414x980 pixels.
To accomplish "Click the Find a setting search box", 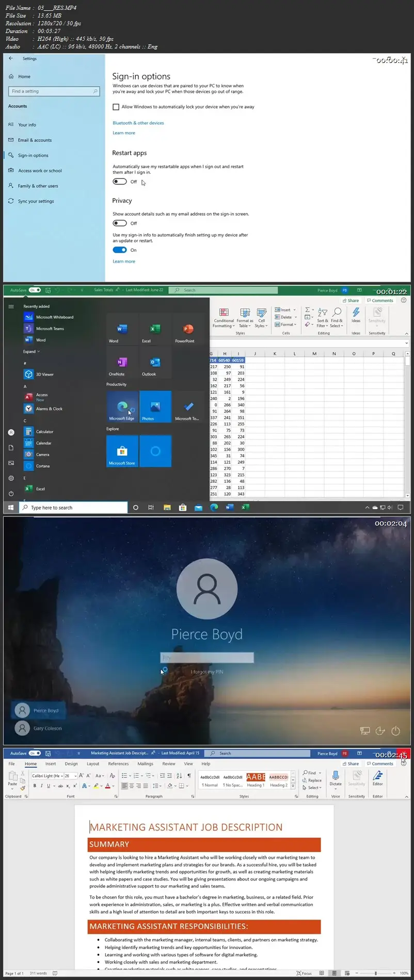I will (x=54, y=91).
